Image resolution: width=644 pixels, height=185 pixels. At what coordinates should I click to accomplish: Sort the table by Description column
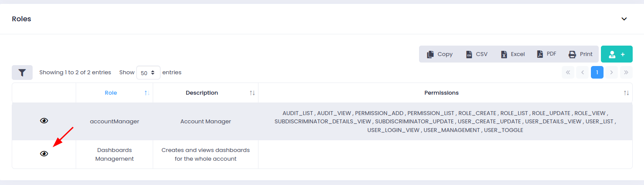[x=202, y=93]
